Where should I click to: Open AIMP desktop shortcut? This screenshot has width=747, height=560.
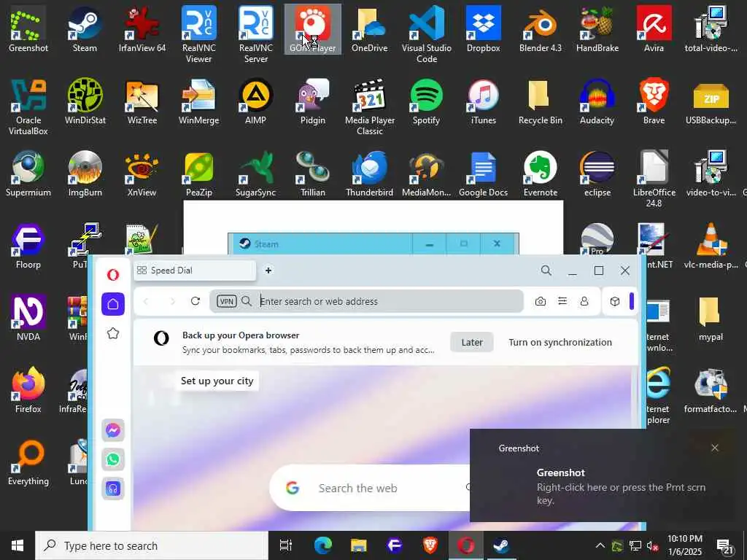256,101
